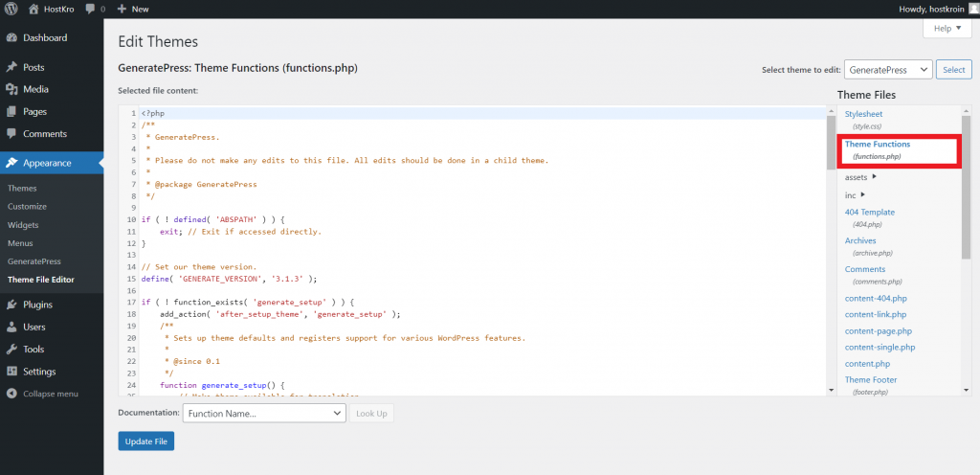Click code line 24 function generate_setup()
The width and height of the screenshot is (980, 475).
[222, 386]
